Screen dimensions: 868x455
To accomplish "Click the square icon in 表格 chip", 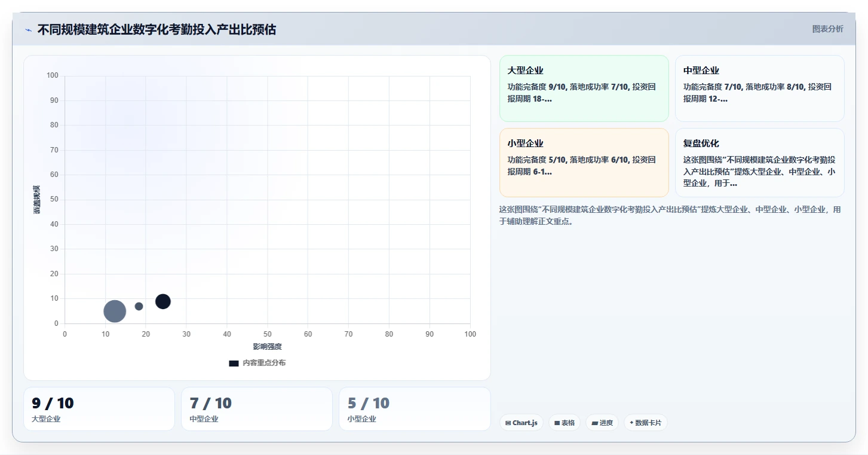I will click(x=557, y=423).
